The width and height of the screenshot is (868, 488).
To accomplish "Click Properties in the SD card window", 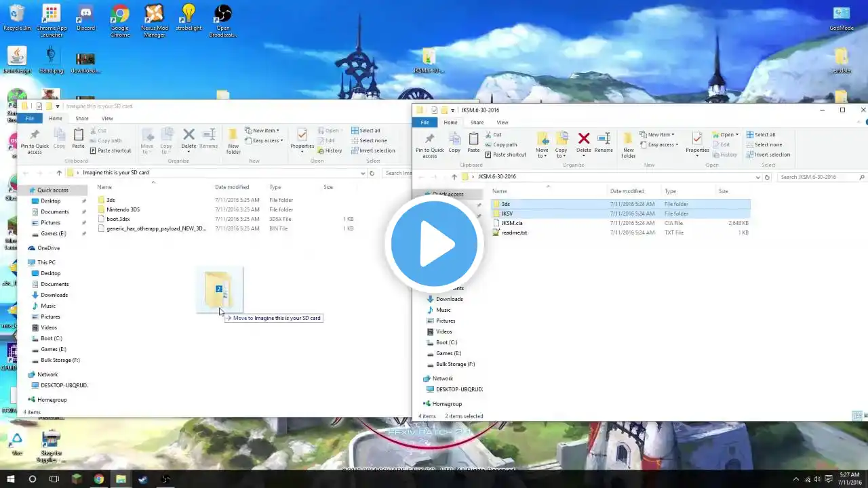I will click(x=302, y=138).
